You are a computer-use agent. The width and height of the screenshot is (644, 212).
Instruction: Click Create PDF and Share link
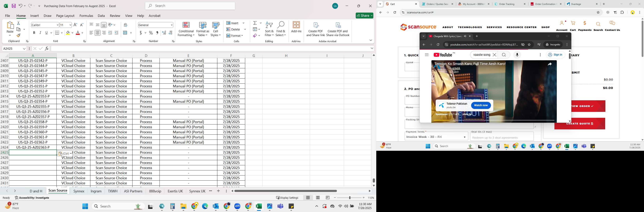pos(316,29)
